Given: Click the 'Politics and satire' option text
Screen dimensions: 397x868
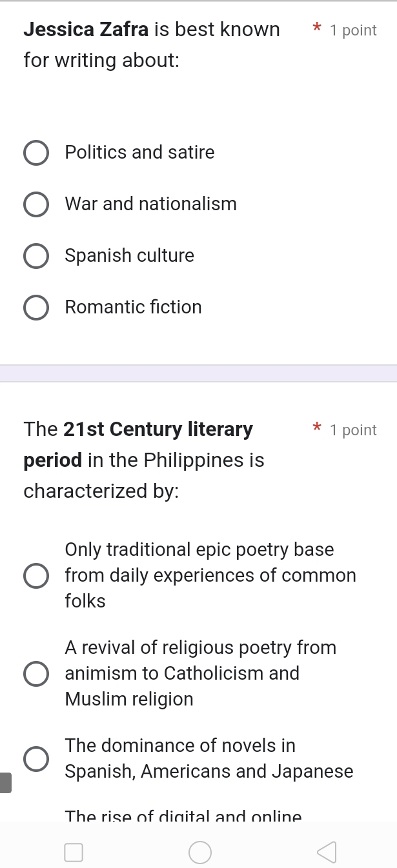Looking at the screenshot, I should click(140, 153).
